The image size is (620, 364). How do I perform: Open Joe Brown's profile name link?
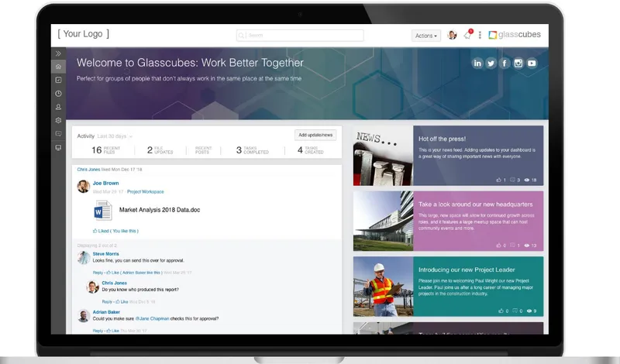(105, 184)
